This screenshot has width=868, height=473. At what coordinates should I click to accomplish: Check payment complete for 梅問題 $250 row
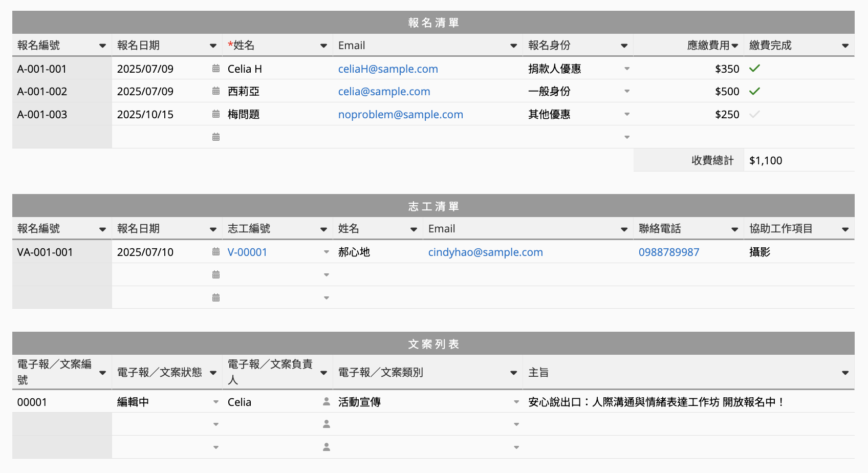(x=754, y=114)
